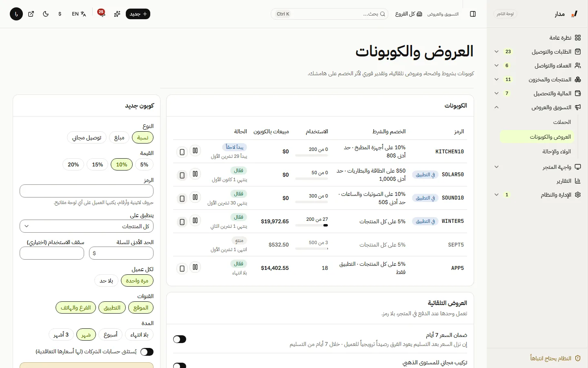The image size is (588, 368).
Task: Click the phone icon in the SOUND10 row
Action: point(182,198)
